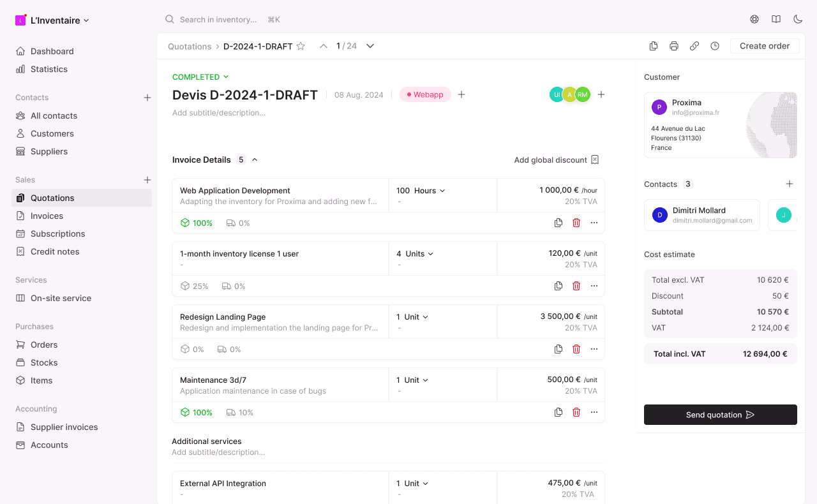
Task: Switch to dark mode with moon icon
Action: pos(798,19)
